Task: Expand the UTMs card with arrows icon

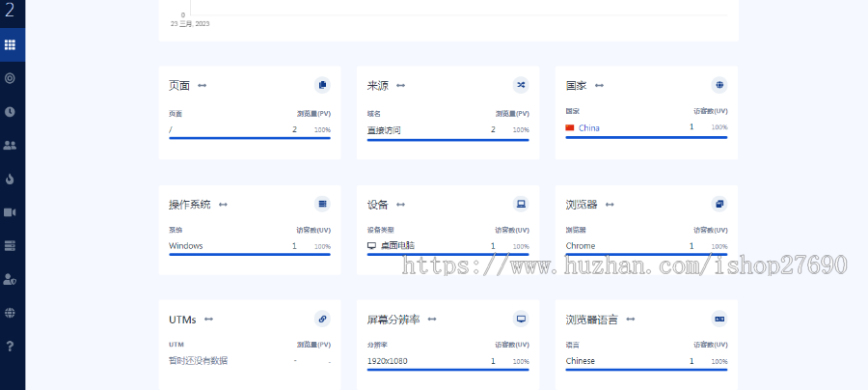Action: 208,320
